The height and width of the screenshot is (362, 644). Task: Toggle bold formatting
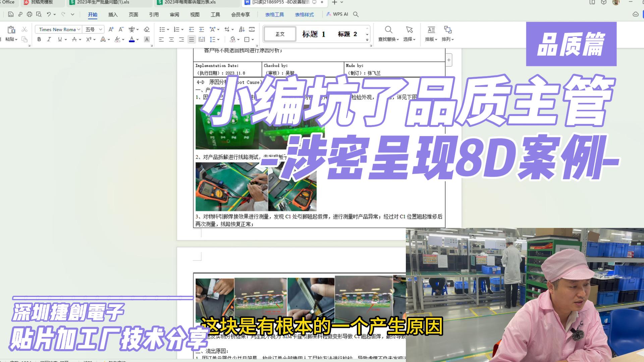(39, 39)
